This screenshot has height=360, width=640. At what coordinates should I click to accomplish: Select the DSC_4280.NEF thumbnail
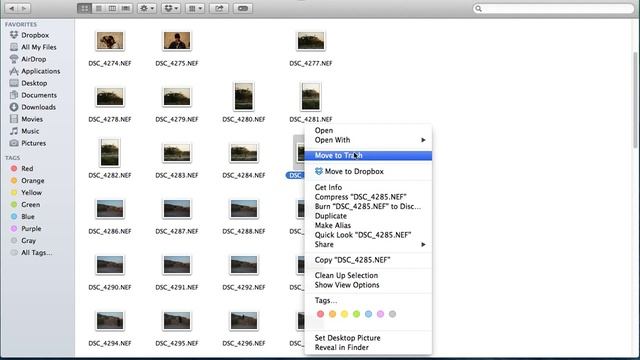[244, 97]
